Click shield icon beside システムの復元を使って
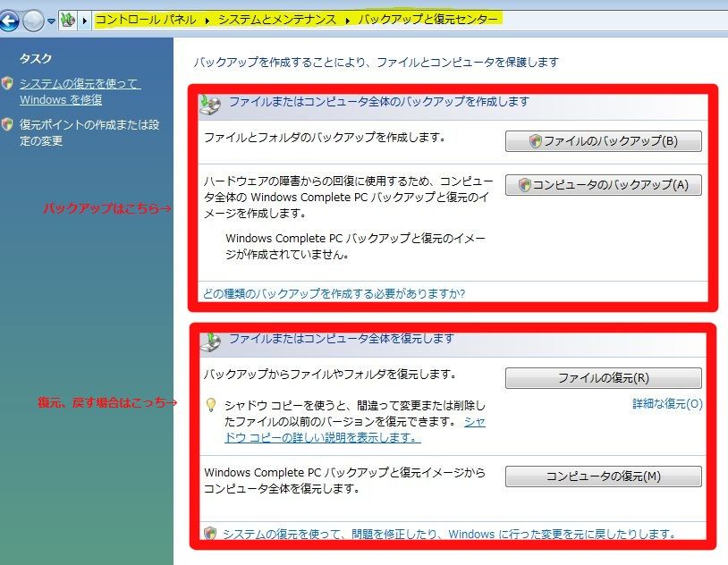728x565 pixels. 7,83
